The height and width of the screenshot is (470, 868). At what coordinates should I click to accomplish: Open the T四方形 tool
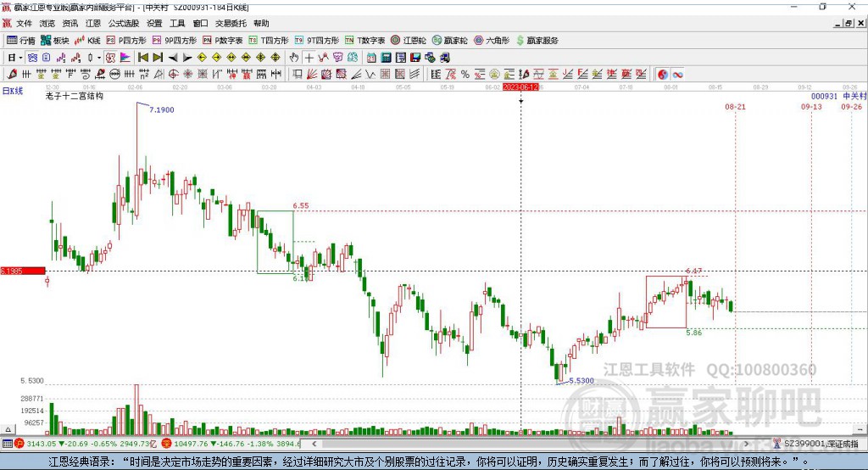point(269,41)
